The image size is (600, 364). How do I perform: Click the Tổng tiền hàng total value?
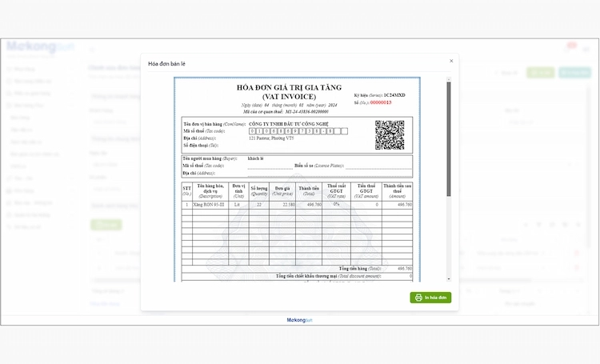(404, 269)
